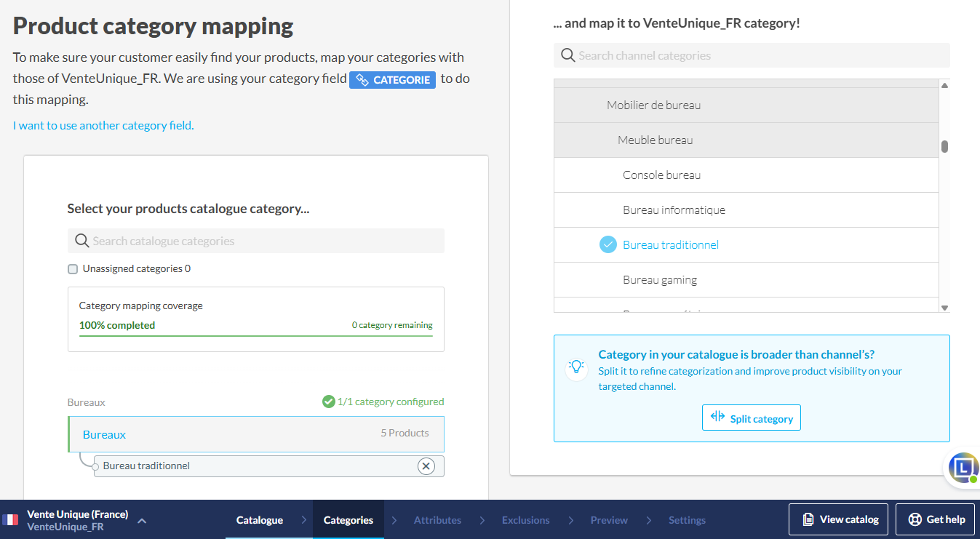Click the blue checkmark beside Bureau traditionnel
The height and width of the screenshot is (539, 980).
[x=608, y=245]
